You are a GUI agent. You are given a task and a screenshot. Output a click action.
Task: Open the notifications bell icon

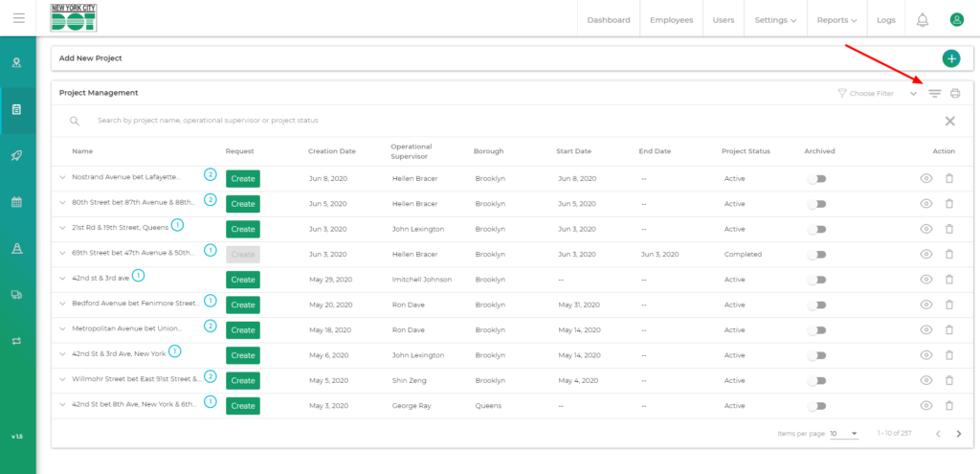tap(923, 20)
